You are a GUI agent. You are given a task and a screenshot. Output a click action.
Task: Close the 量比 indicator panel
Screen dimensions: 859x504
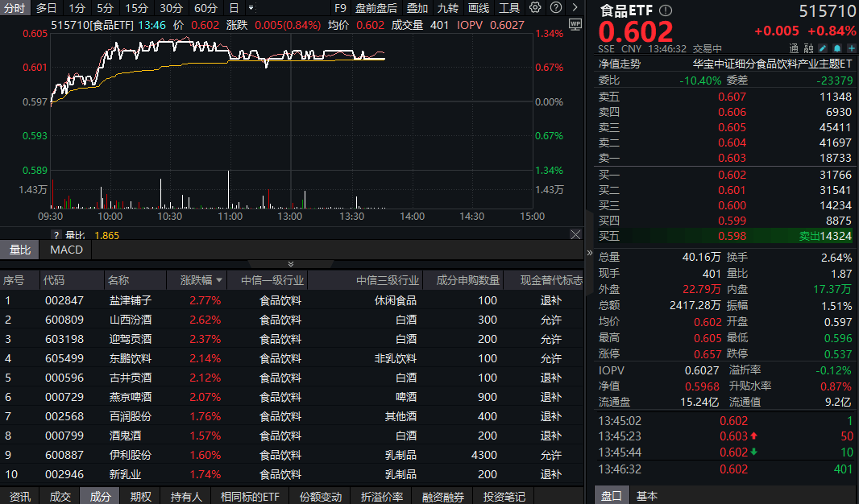(x=575, y=234)
